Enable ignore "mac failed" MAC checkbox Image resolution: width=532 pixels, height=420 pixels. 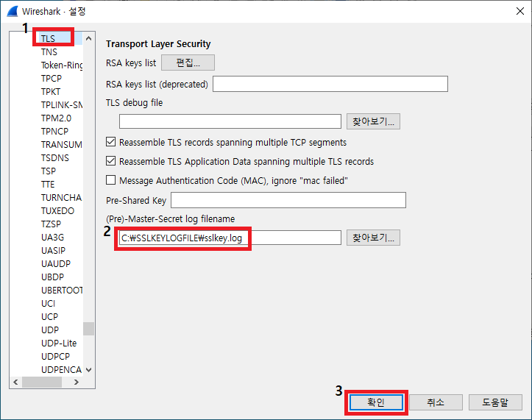click(x=110, y=179)
